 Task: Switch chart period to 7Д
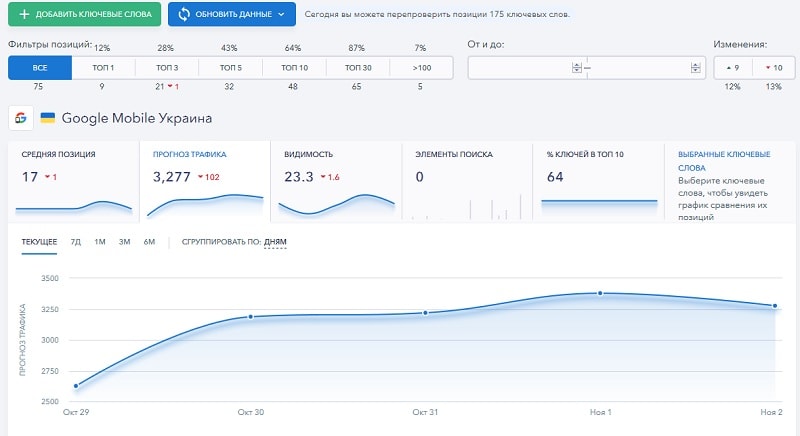76,242
